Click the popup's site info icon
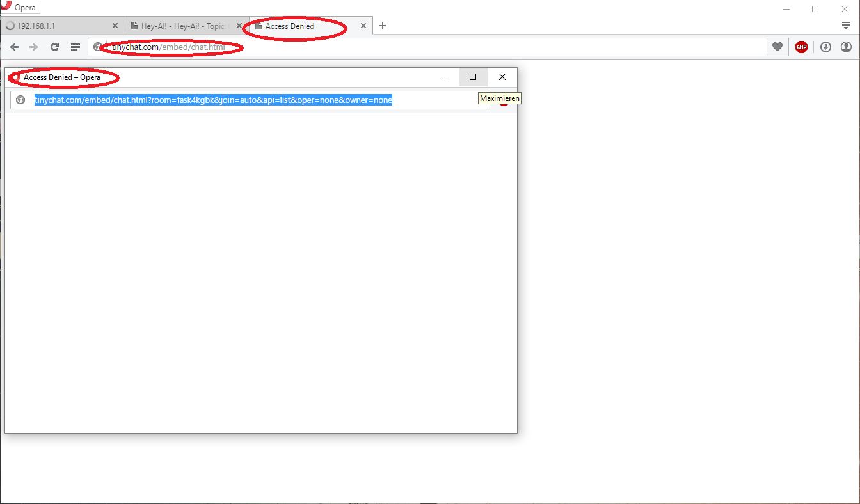The image size is (860, 504). tap(20, 100)
